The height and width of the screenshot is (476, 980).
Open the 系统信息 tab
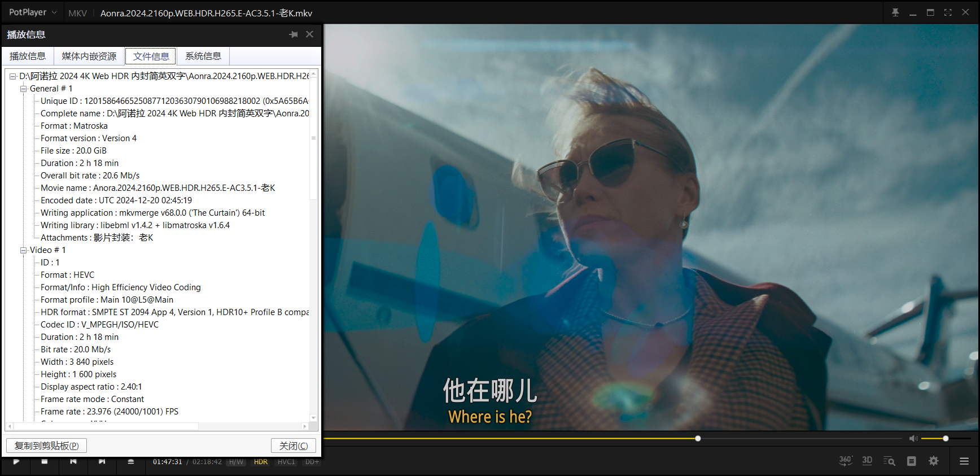coord(203,56)
